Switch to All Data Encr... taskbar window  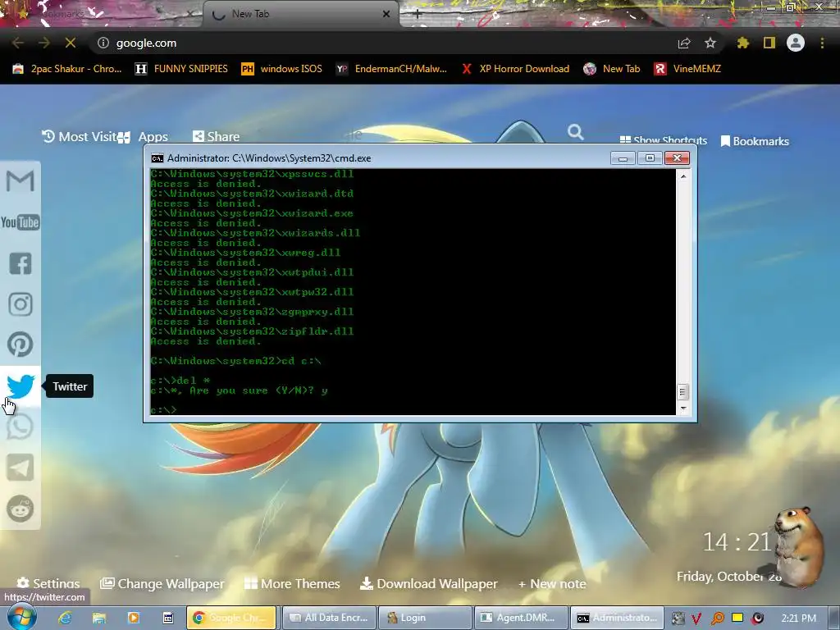click(330, 618)
